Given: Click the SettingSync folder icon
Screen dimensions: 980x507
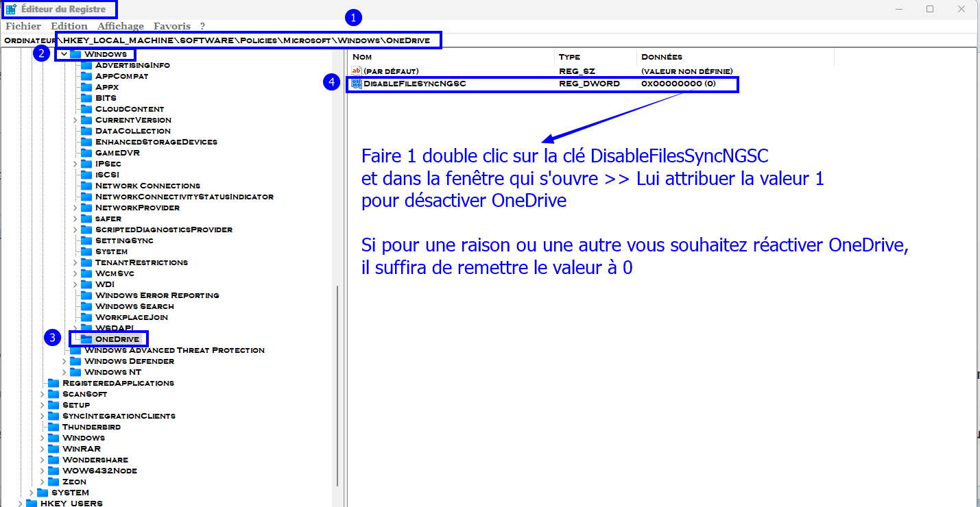Looking at the screenshot, I should 86,240.
